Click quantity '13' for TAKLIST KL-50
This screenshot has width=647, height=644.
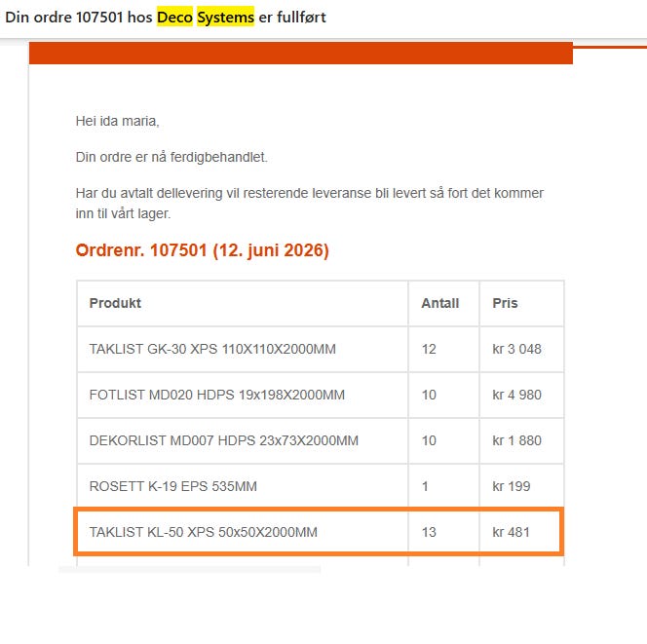pyautogui.click(x=429, y=532)
